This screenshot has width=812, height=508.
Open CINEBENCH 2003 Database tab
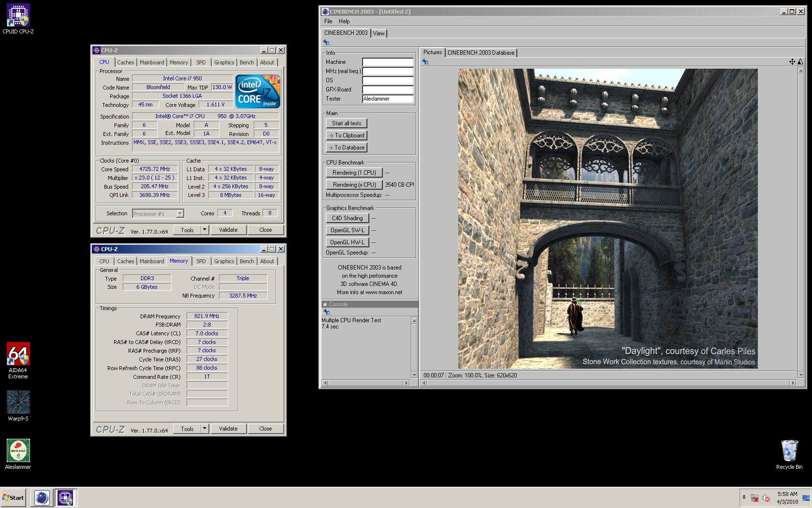[x=481, y=53]
